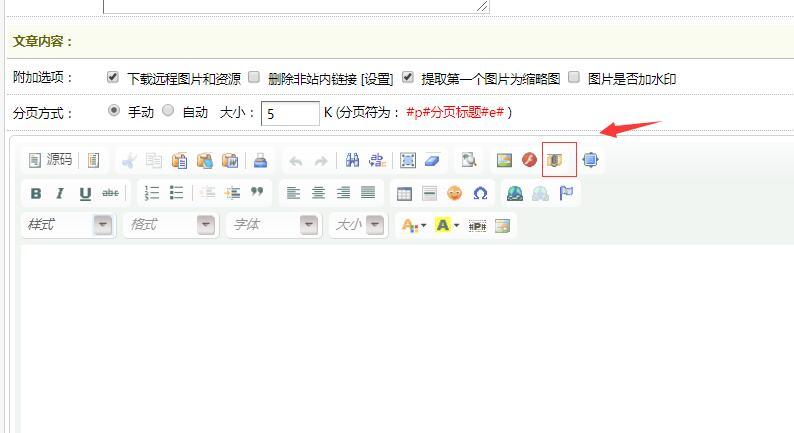Insert a bulleted list
The height and width of the screenshot is (433, 794).
pos(176,193)
